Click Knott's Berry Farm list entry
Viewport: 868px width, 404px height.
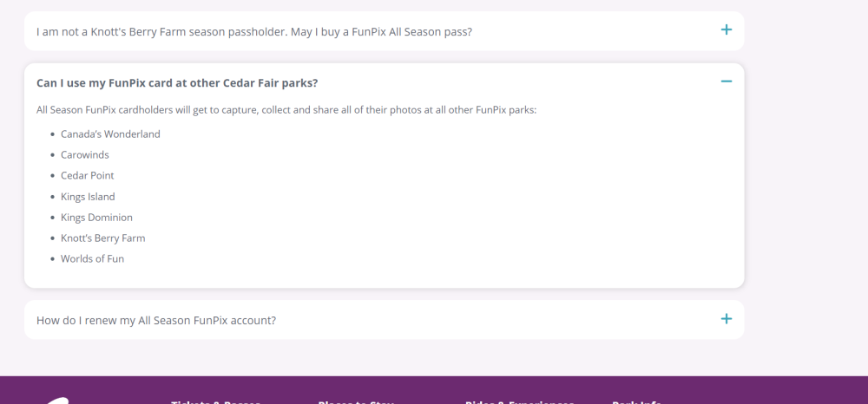[x=102, y=238]
